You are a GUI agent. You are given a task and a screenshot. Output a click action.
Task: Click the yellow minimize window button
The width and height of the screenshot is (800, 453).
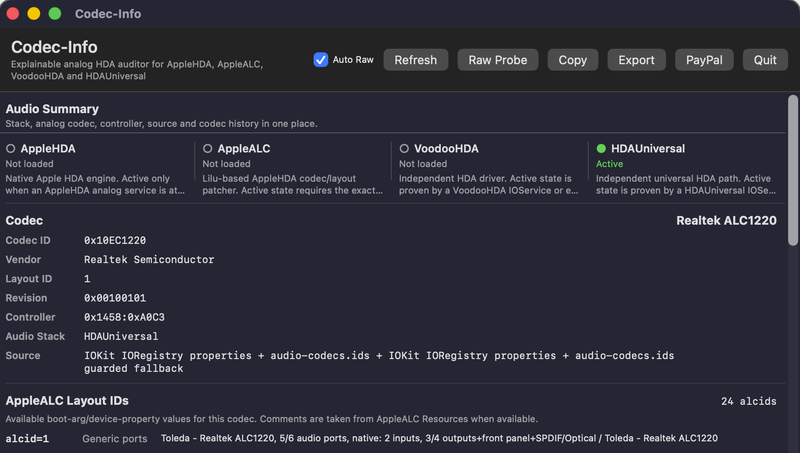point(34,14)
